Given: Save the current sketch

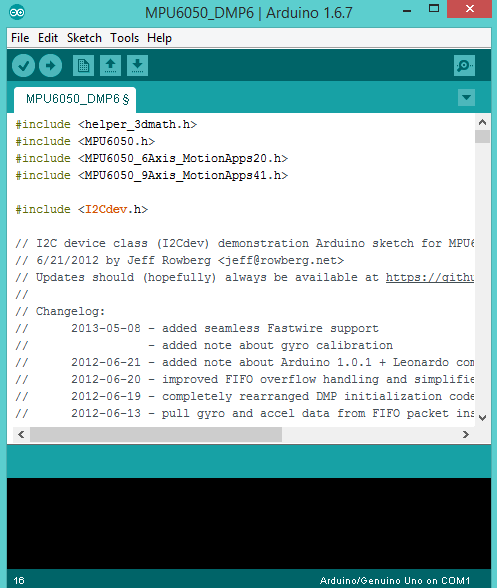Looking at the screenshot, I should click(137, 66).
